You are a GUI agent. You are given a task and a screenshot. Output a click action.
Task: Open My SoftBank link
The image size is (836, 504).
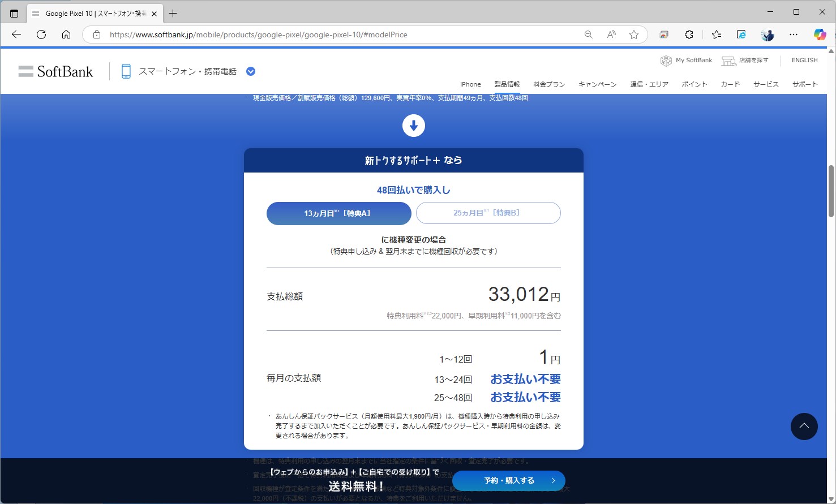(x=686, y=60)
